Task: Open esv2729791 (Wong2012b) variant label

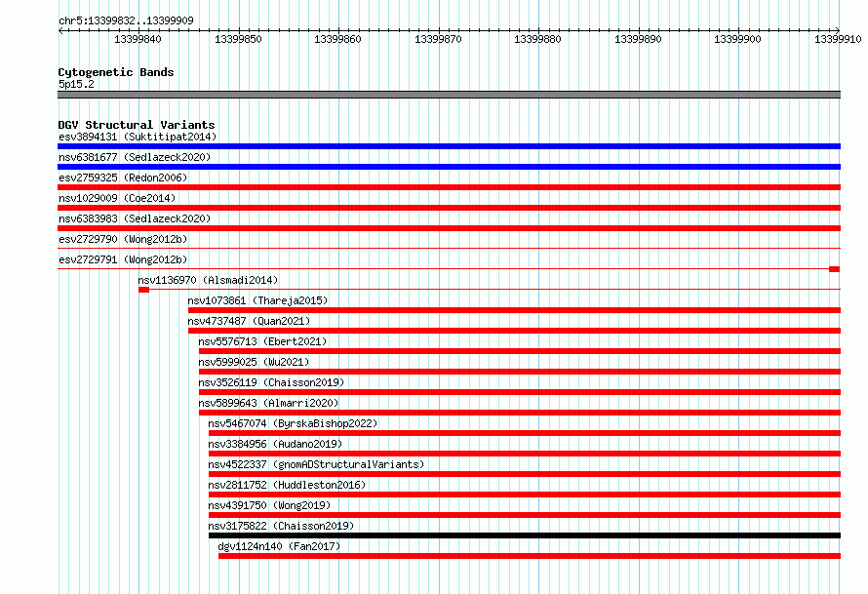Action: (x=123, y=259)
